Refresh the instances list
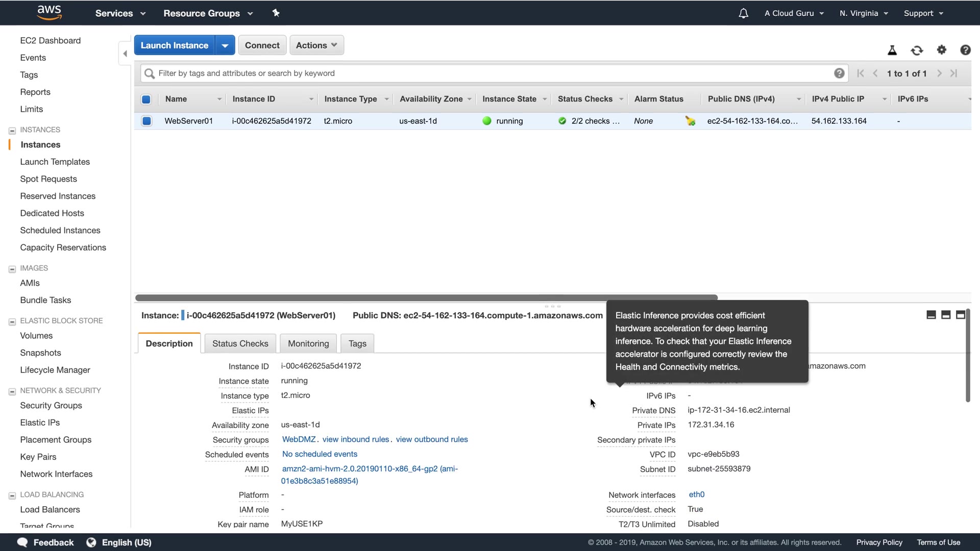 coord(917,50)
